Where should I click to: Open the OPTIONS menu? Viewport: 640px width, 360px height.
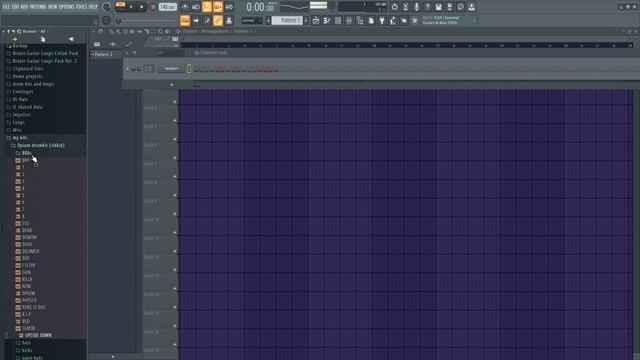pyautogui.click(x=67, y=7)
